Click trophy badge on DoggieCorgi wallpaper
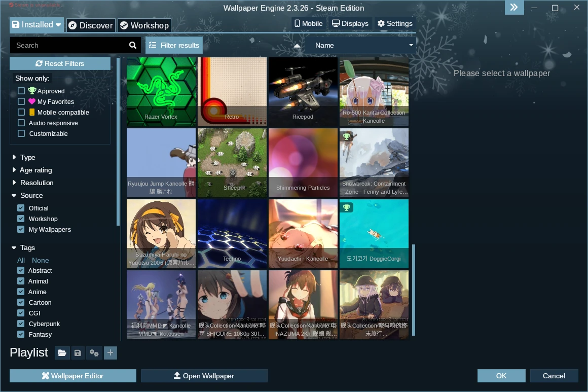 (347, 207)
